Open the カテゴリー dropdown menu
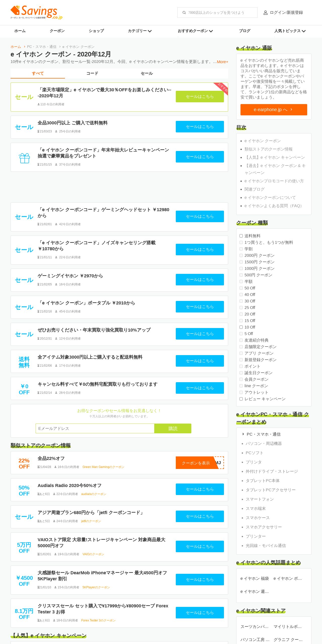322x644 pixels. [x=140, y=31]
